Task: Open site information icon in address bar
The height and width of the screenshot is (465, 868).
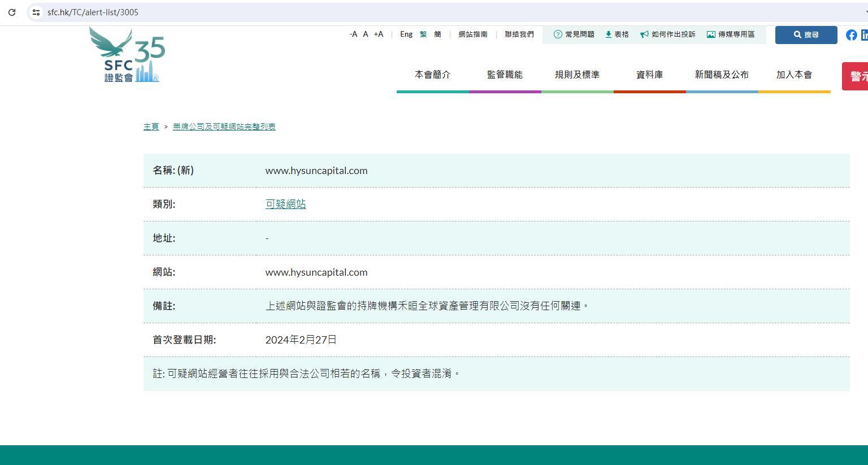Action: [x=36, y=12]
